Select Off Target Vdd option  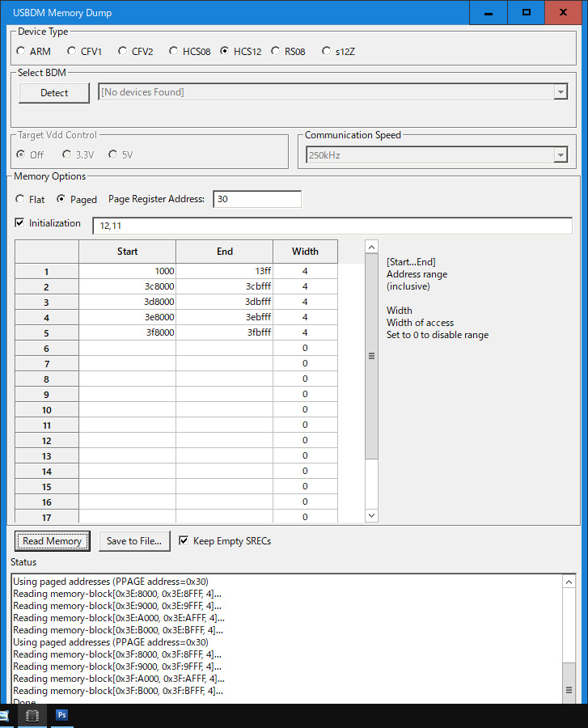(x=30, y=155)
